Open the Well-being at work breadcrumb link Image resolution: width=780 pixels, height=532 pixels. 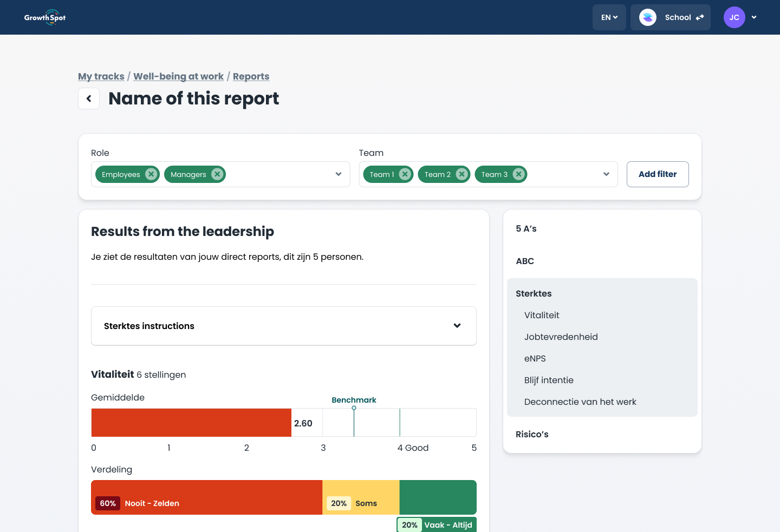click(178, 76)
